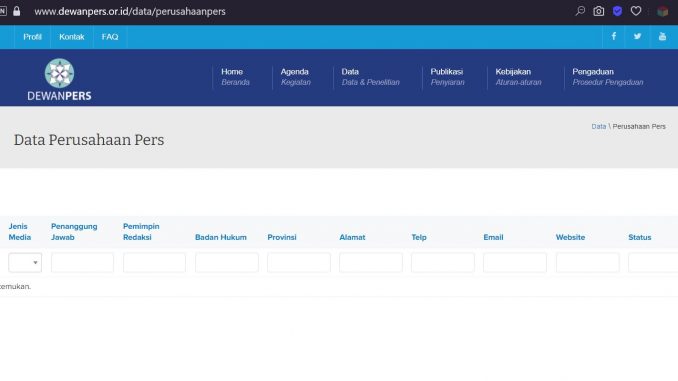The image size is (678, 381).
Task: Click the blue shield icon in browser toolbar
Action: 617,11
